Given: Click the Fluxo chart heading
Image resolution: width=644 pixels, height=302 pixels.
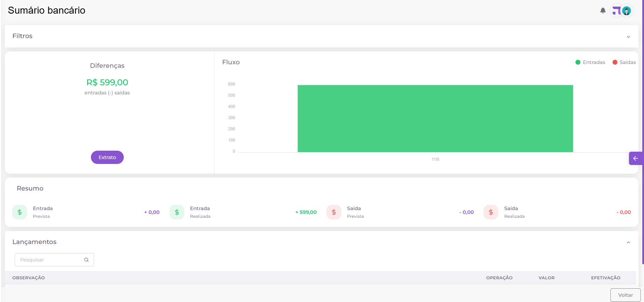Looking at the screenshot, I should tap(231, 62).
